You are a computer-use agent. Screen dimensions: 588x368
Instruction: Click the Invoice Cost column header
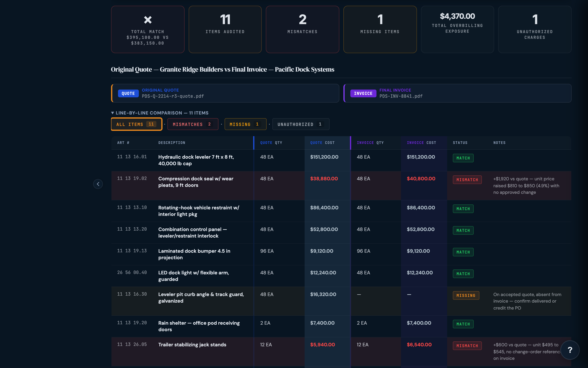422,143
